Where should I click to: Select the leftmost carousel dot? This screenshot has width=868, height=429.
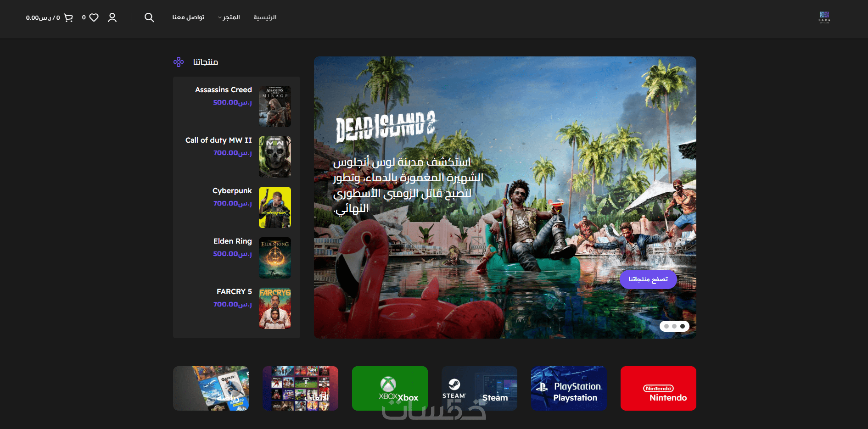coord(666,326)
